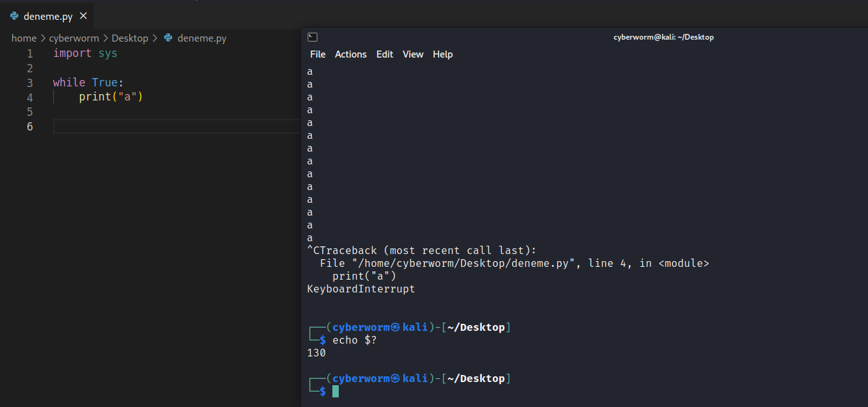Click line number 4 in the gutter
The height and width of the screenshot is (407, 868).
(30, 97)
